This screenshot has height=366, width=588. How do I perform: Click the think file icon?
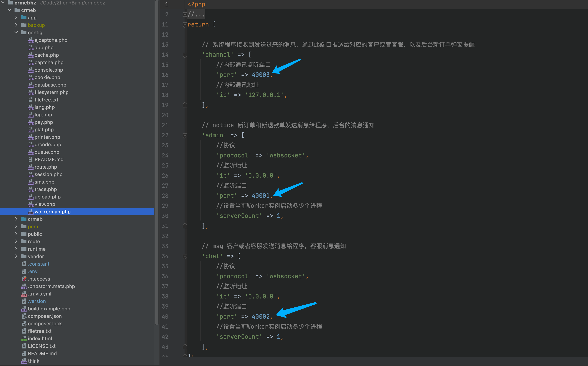tap(24, 361)
